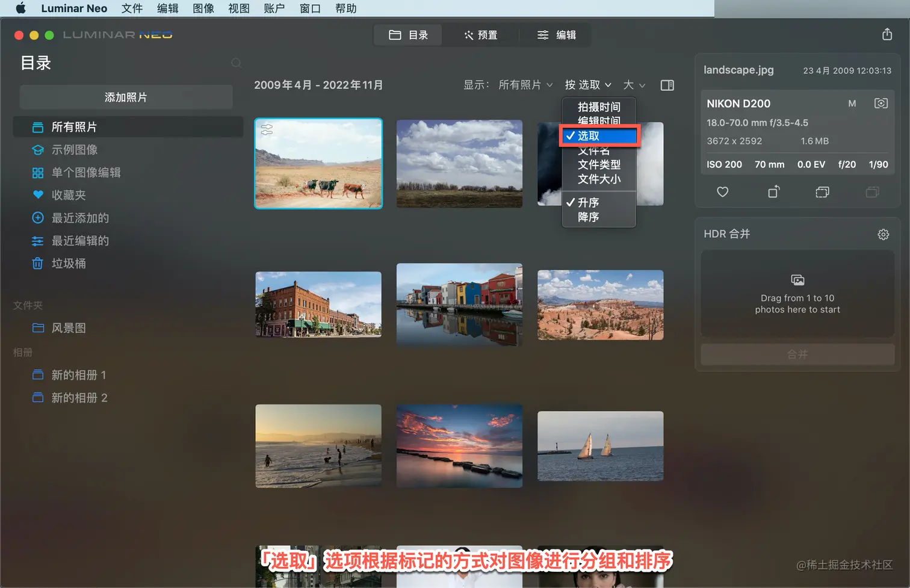
Task: Switch to the Catalog (目录) tab
Action: coord(408,35)
